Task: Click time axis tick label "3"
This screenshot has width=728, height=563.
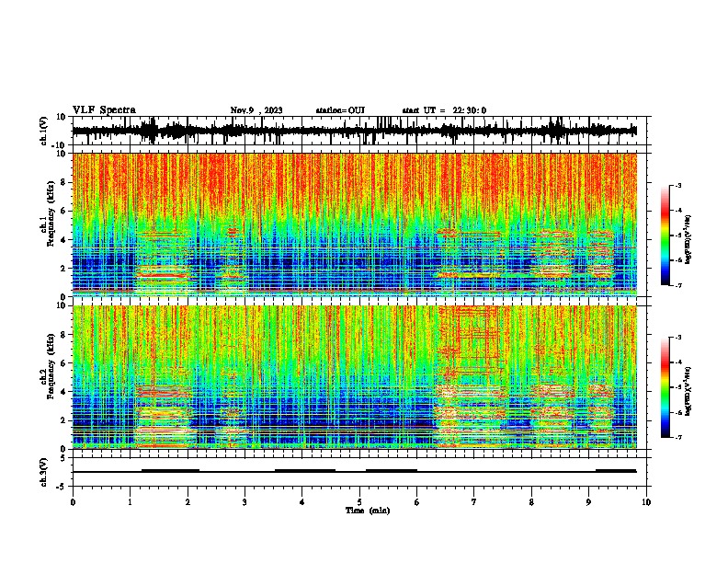Action: coord(245,502)
